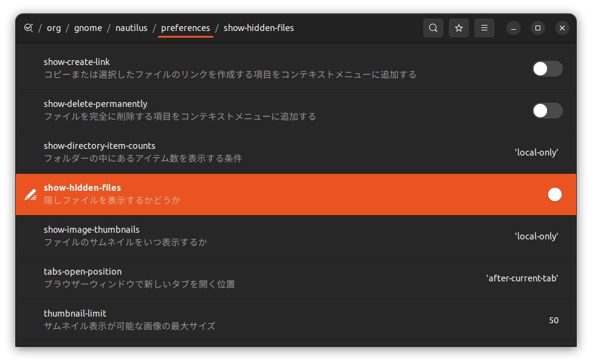Click 'local-only' value of show-directory-item-counts

point(537,153)
